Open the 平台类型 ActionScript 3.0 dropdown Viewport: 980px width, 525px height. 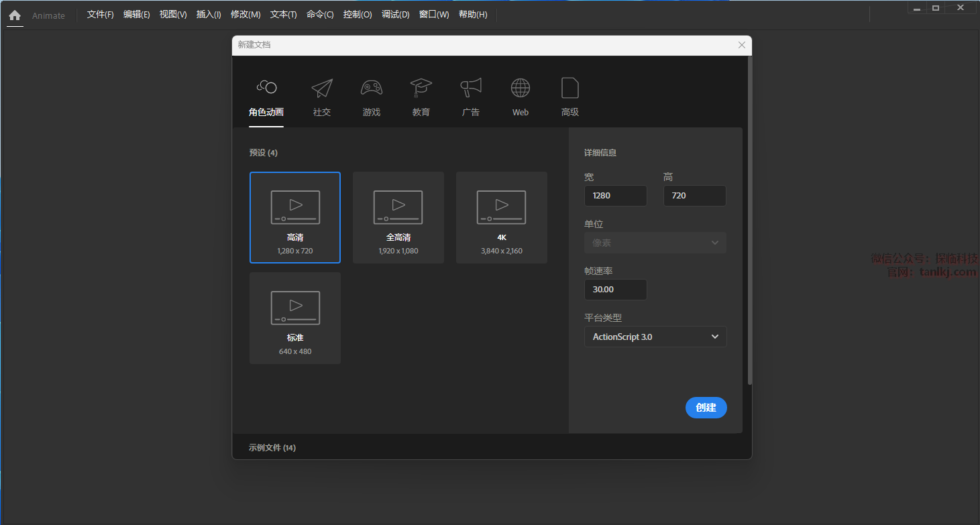pyautogui.click(x=655, y=337)
